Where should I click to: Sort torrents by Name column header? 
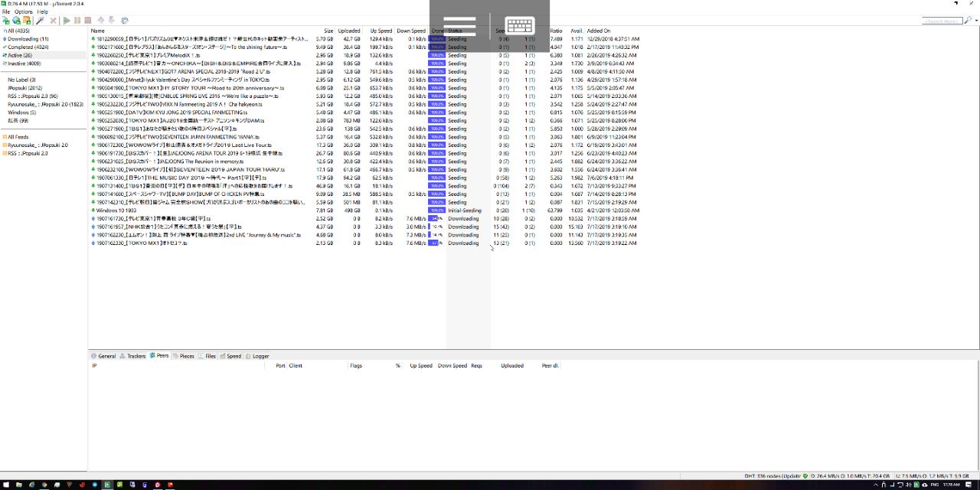pos(98,31)
